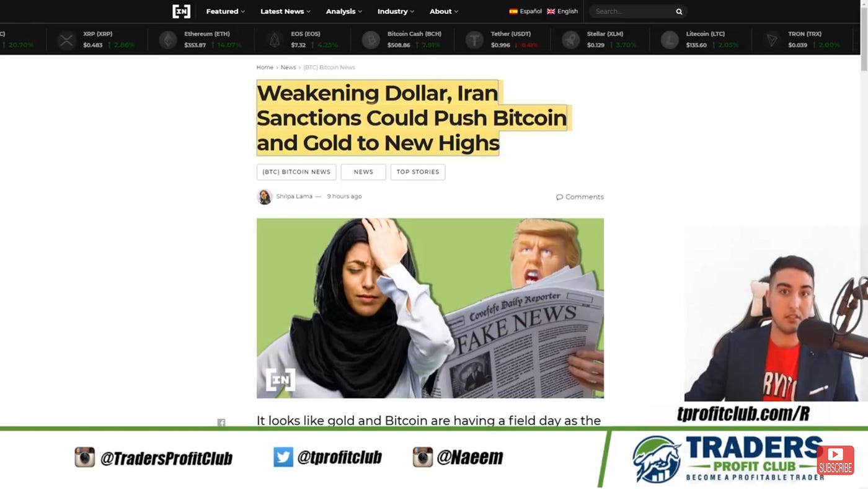Expand the Featured dropdown menu
This screenshot has height=489, width=868.
pos(225,11)
